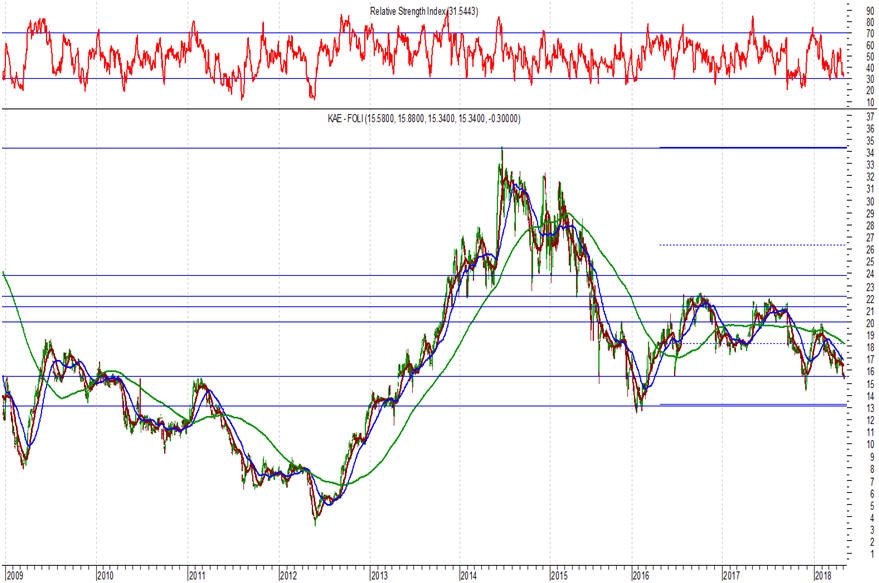Select the 2017 year label on time axis

click(x=732, y=576)
